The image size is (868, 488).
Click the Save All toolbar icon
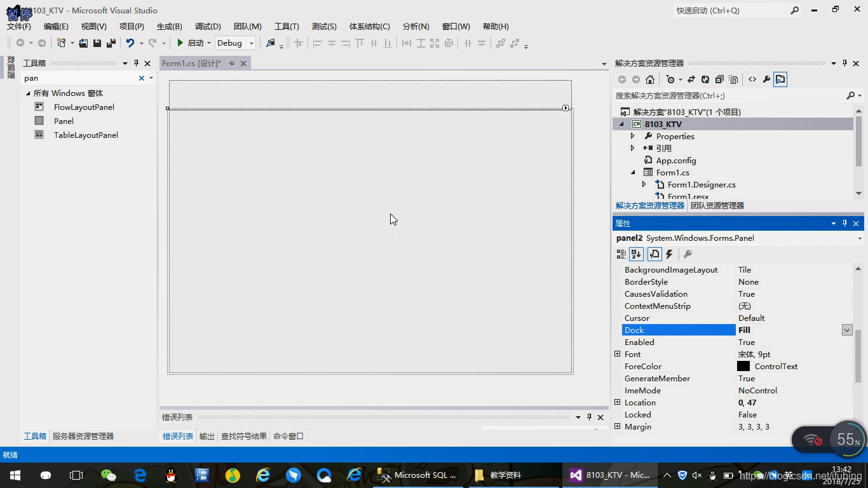[x=111, y=43]
